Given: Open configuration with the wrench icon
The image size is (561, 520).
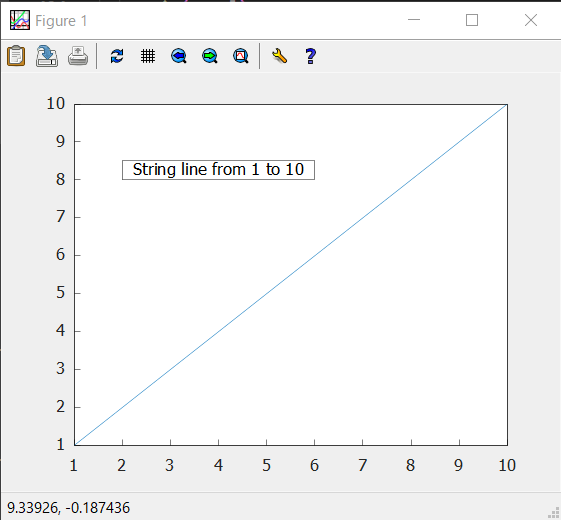Looking at the screenshot, I should (279, 56).
